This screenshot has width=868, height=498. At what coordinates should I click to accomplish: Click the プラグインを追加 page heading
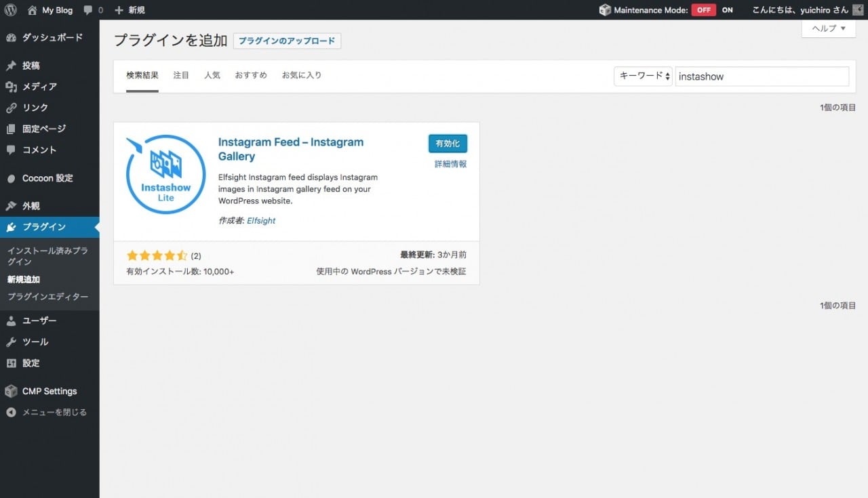pos(170,40)
